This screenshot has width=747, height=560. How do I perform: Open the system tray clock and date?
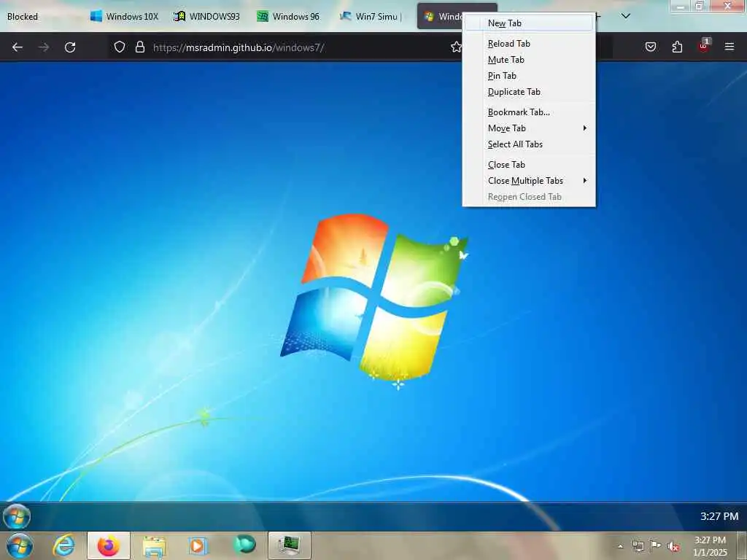coord(710,546)
